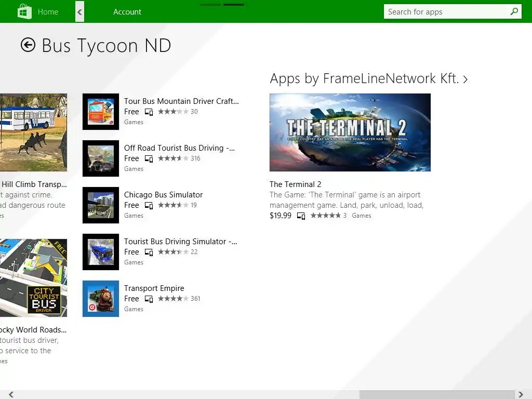Select Tour Bus Mountain Driver Craft title
Screen dimensions: 532x399
[181, 101]
